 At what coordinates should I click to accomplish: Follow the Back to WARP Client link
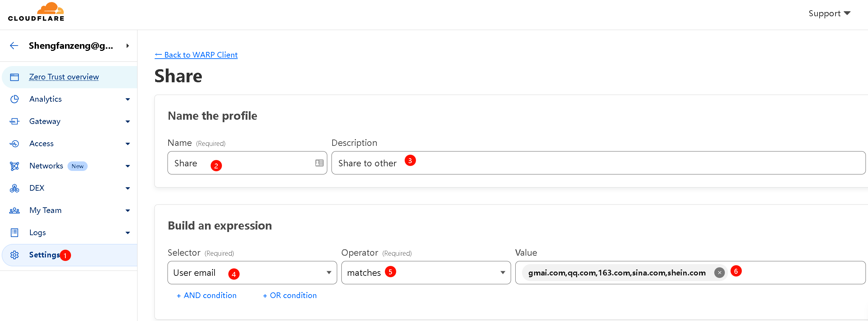pos(196,55)
